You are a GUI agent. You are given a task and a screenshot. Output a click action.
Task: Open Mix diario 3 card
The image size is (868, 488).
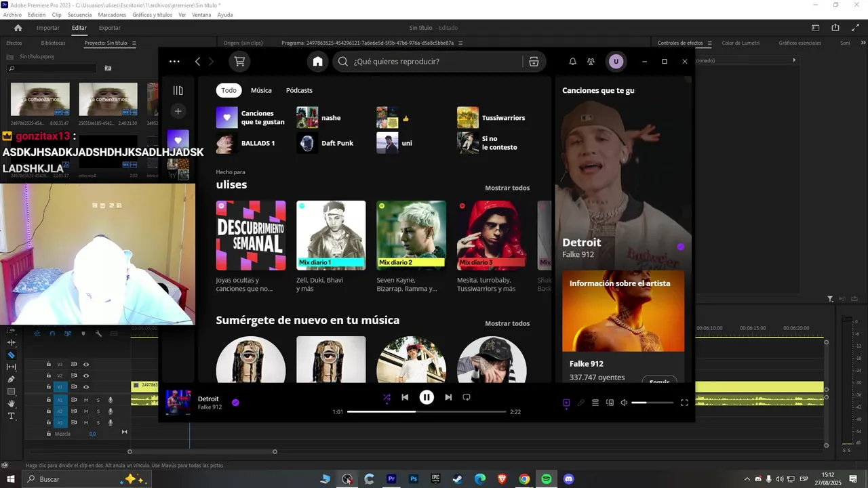(x=492, y=247)
